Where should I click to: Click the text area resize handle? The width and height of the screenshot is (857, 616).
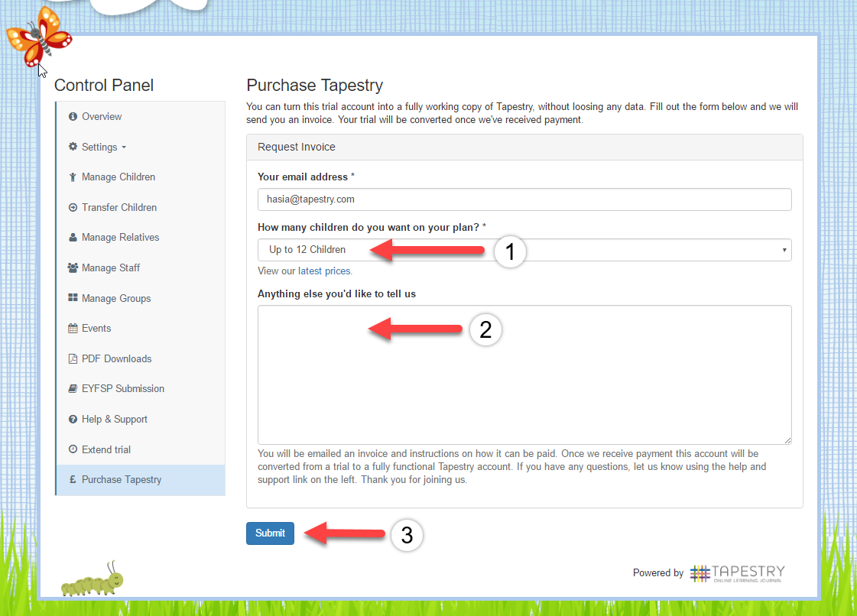[x=787, y=440]
